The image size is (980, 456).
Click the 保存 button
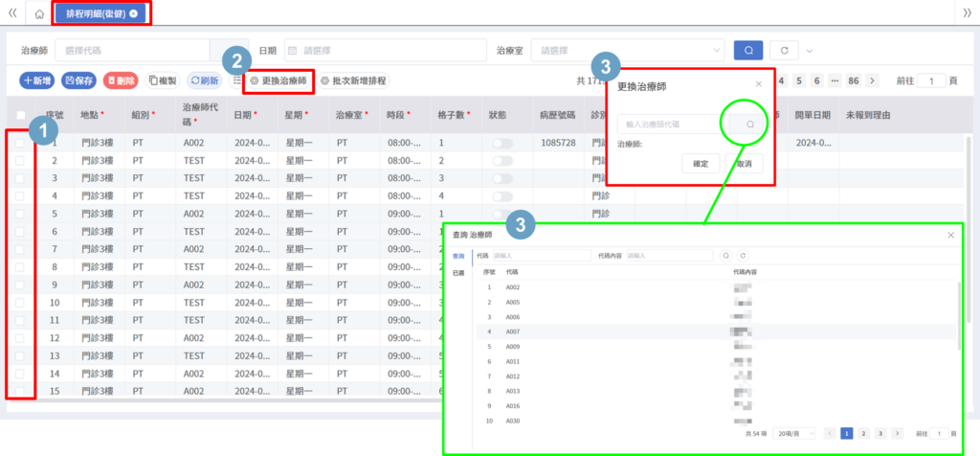coord(78,80)
